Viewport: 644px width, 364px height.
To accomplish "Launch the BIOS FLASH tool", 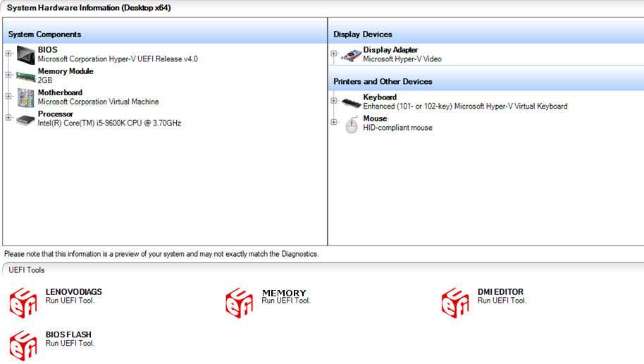I will (x=68, y=335).
